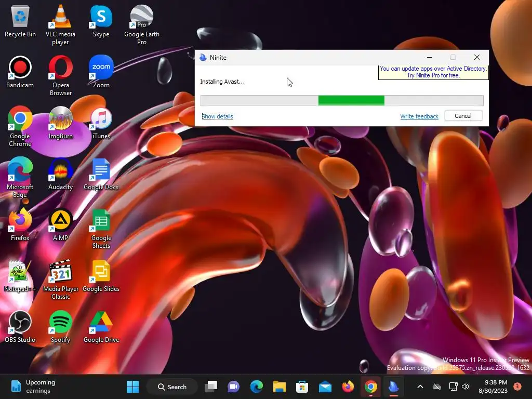This screenshot has height=399, width=532.
Task: Open the clock showing 9:38 PM
Action: pyautogui.click(x=493, y=387)
